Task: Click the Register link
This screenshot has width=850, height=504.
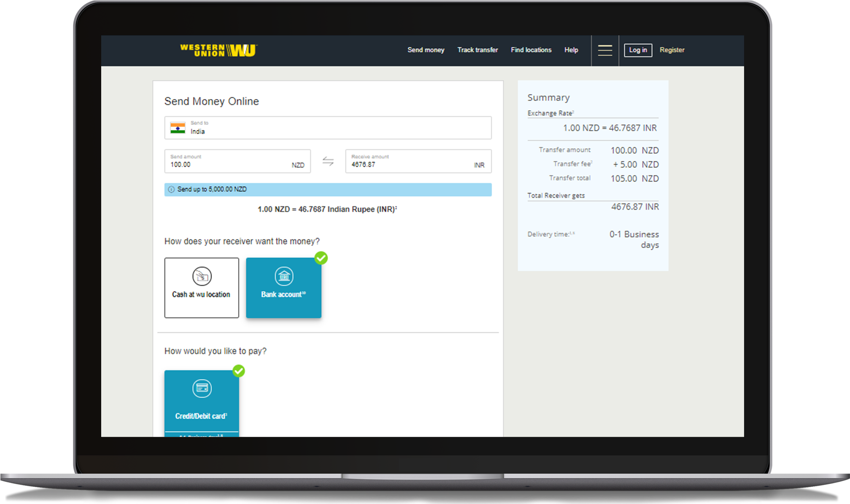Action: pos(672,50)
